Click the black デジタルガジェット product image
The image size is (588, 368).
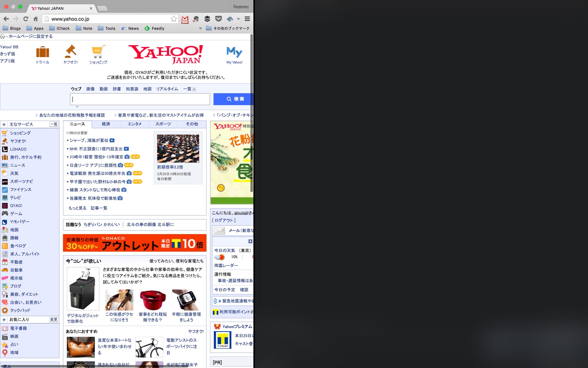83,289
